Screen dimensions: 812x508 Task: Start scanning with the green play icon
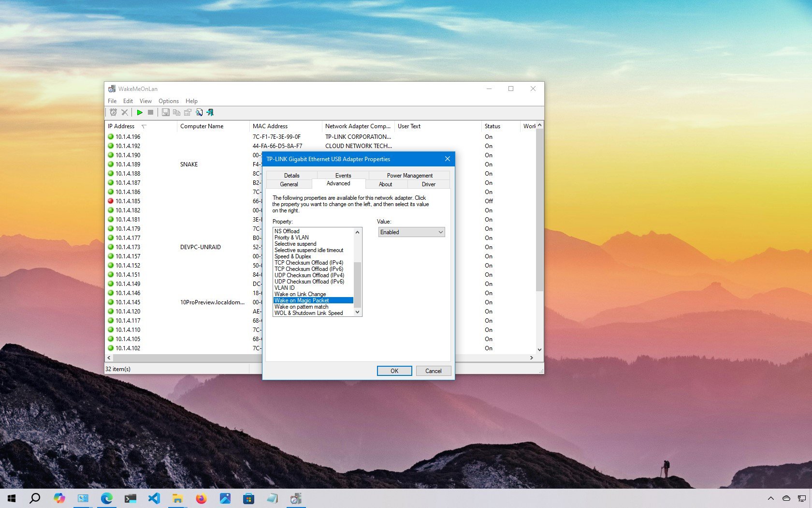(140, 112)
